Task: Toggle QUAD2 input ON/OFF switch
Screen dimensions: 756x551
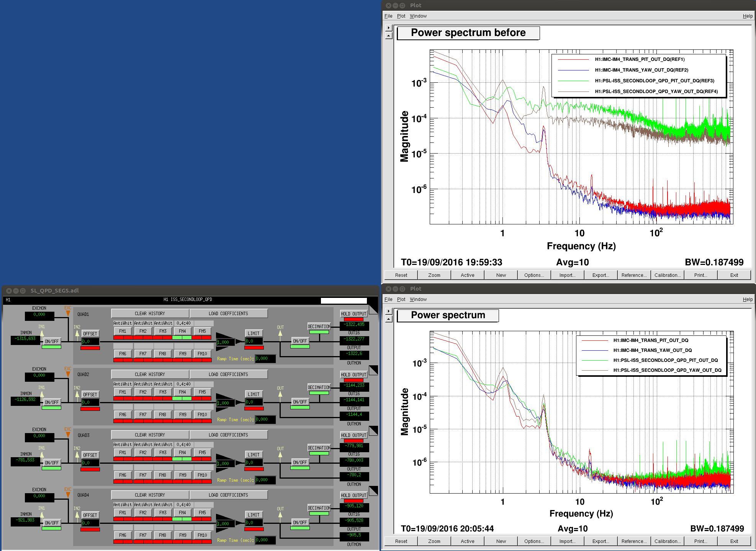Action: coord(52,402)
